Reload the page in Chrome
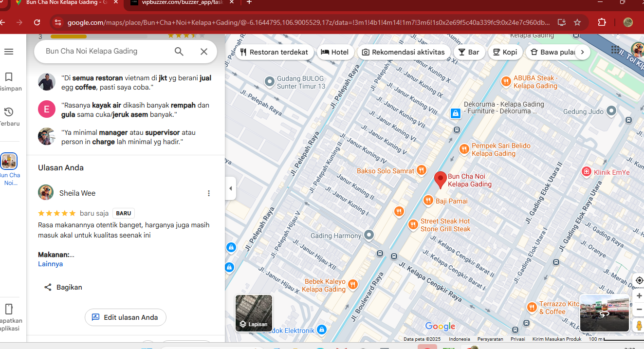 [37, 22]
